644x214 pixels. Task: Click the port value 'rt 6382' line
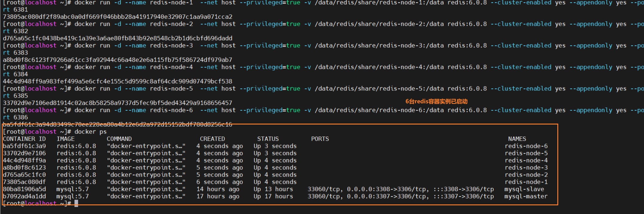click(15, 31)
